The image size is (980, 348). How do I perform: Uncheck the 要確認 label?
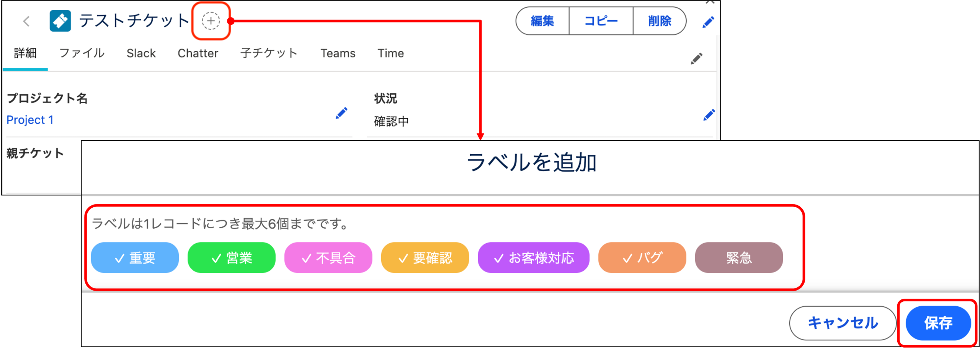coord(425,258)
